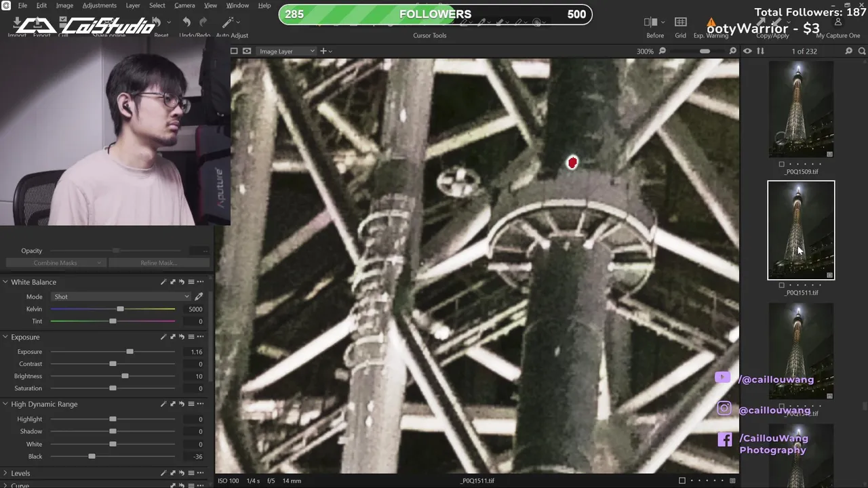868x488 pixels.
Task: Click the Levels auto adjust wand
Action: click(163, 473)
